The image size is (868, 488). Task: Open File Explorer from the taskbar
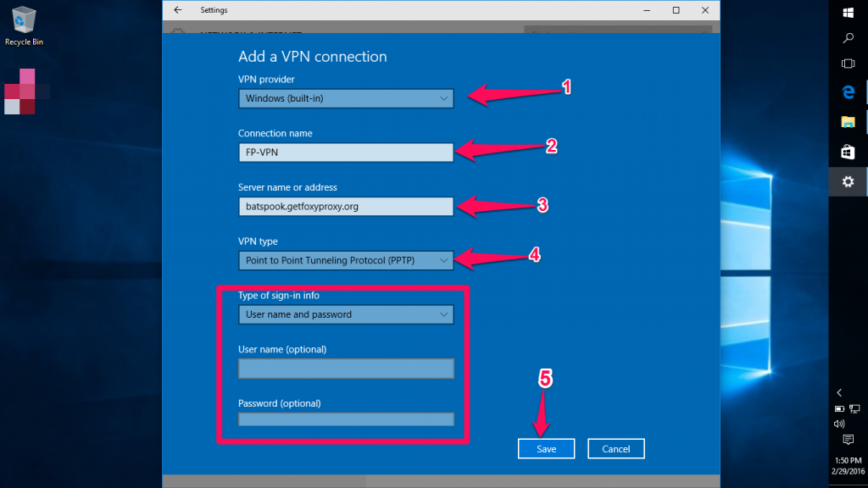pos(848,122)
